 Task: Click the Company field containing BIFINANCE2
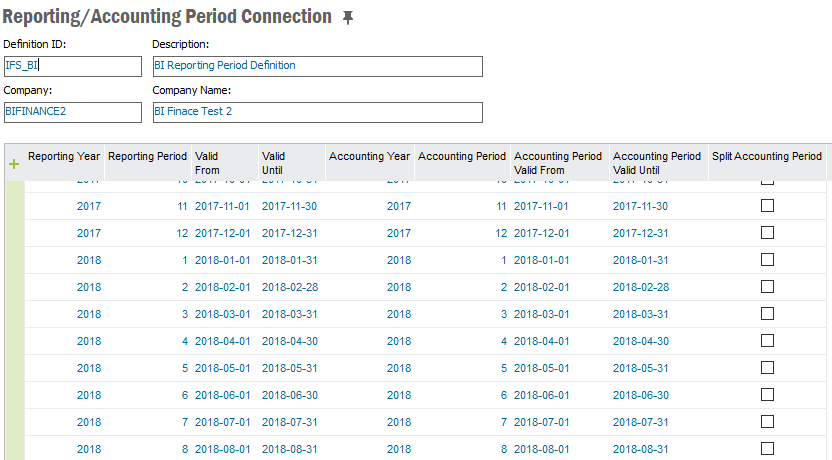tap(72, 112)
